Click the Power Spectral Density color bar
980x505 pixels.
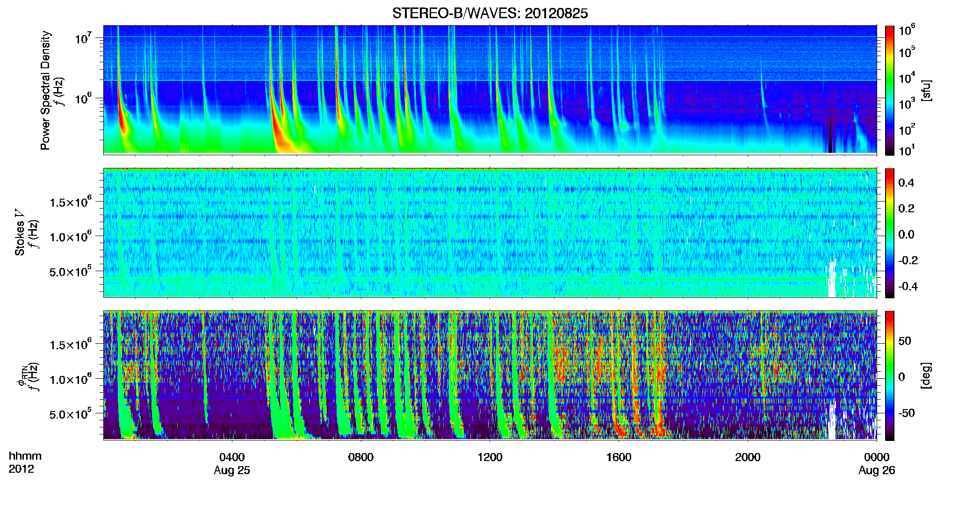point(890,90)
